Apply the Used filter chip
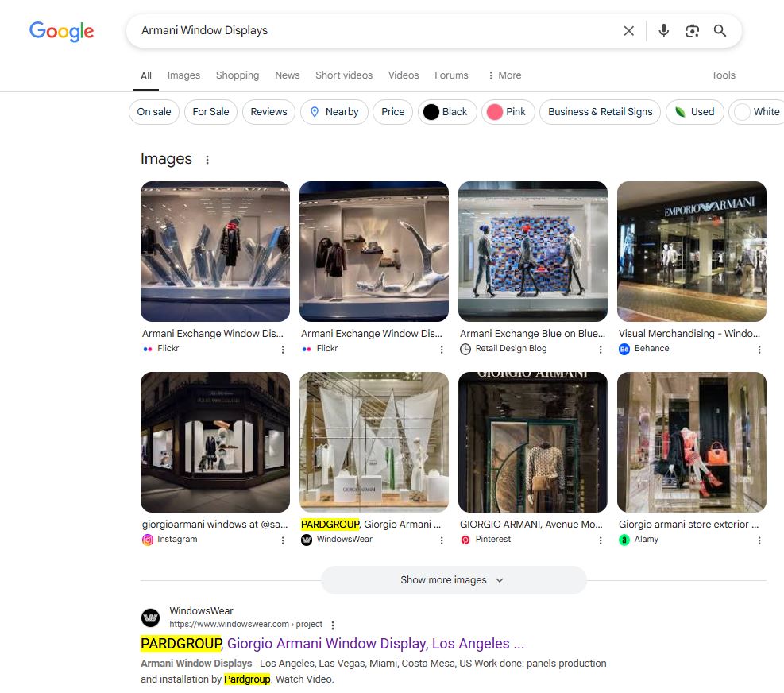The width and height of the screenshot is (784, 693). point(694,111)
